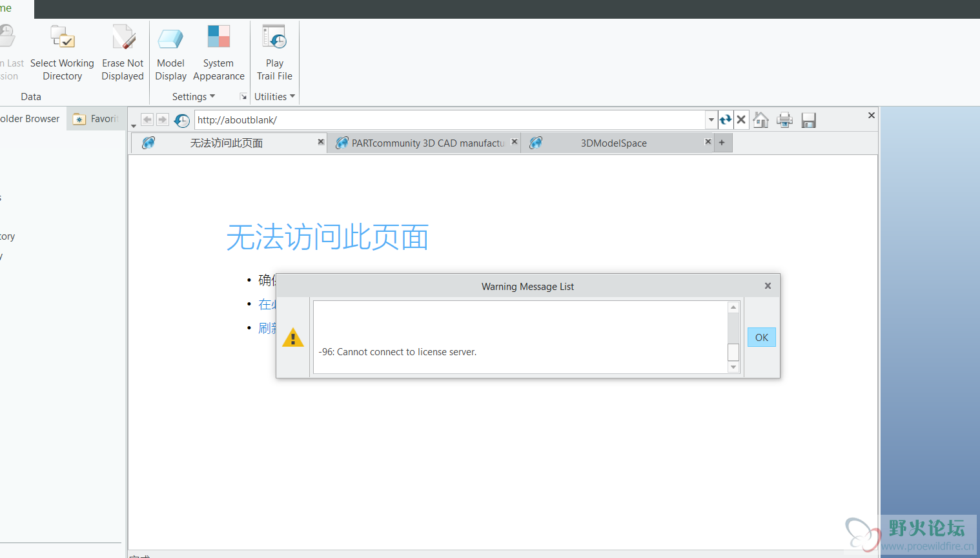Print the browser page
The width and height of the screenshot is (980, 558).
[784, 120]
